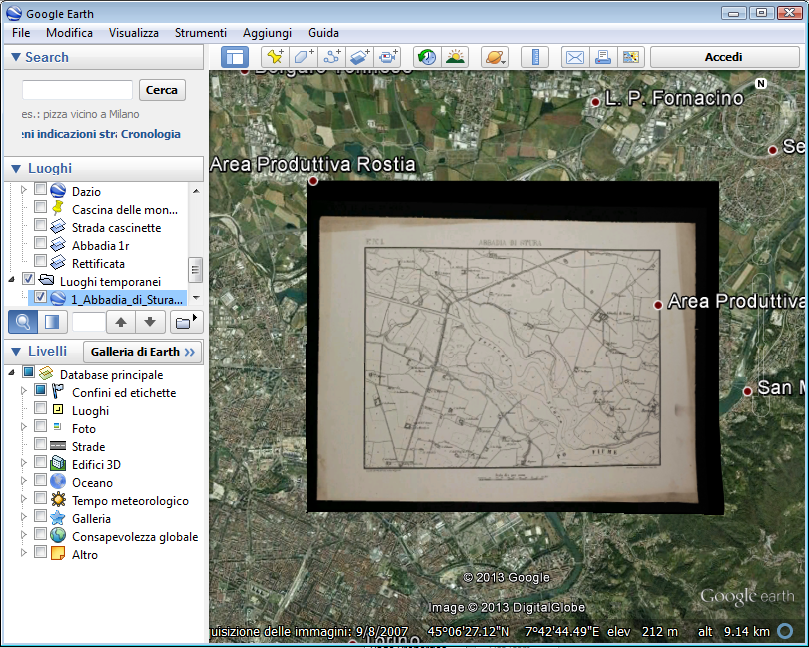Click the Consapevolezza globale globe icon

[58, 536]
